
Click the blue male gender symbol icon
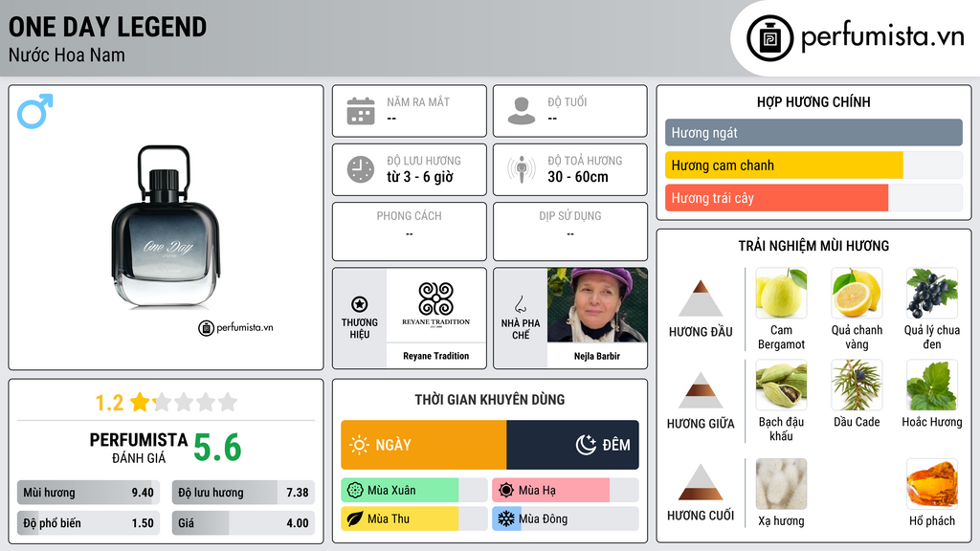(35, 111)
